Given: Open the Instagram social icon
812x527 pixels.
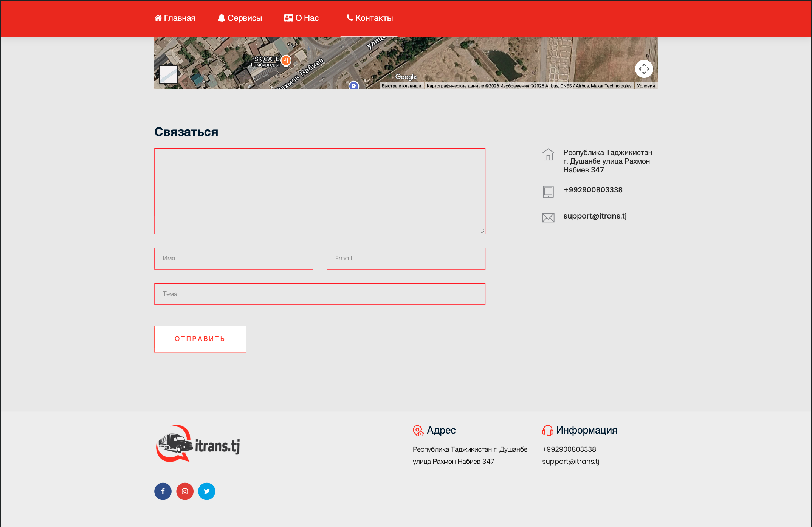Looking at the screenshot, I should 185,491.
